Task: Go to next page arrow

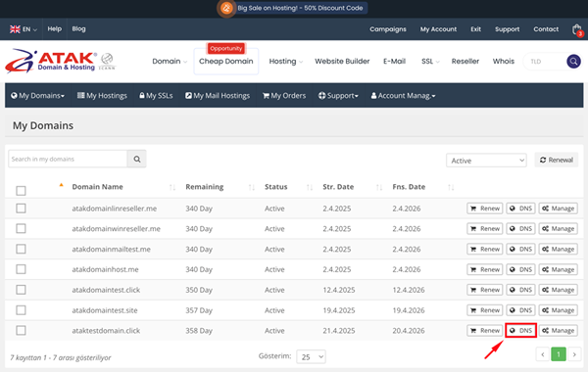Action: [574, 354]
